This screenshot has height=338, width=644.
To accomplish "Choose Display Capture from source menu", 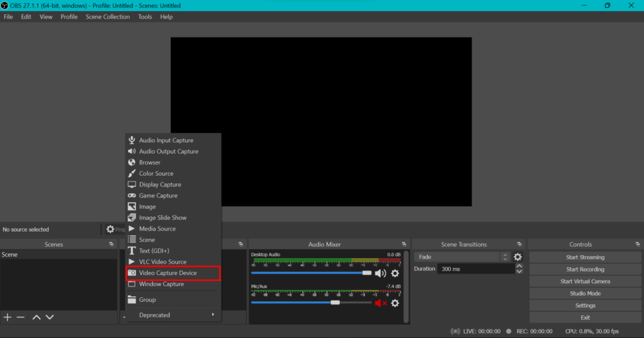I will (174, 184).
